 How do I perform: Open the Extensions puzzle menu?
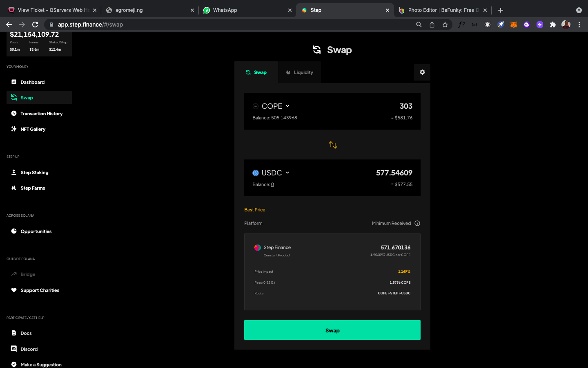click(x=553, y=25)
